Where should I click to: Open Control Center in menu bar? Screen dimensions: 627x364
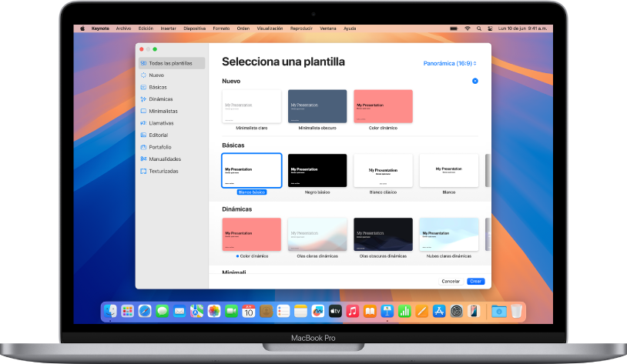(490, 28)
